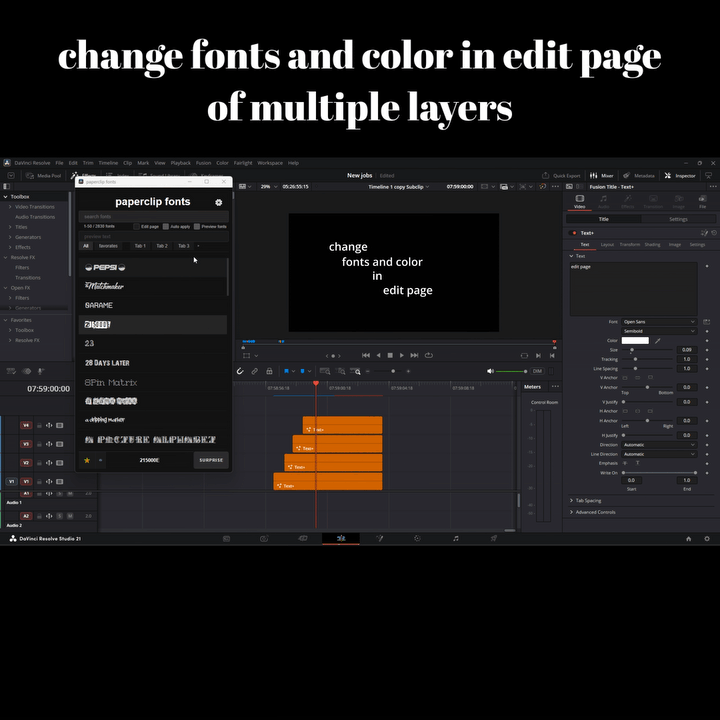Open the Fusion menu
The height and width of the screenshot is (720, 720).
[203, 163]
